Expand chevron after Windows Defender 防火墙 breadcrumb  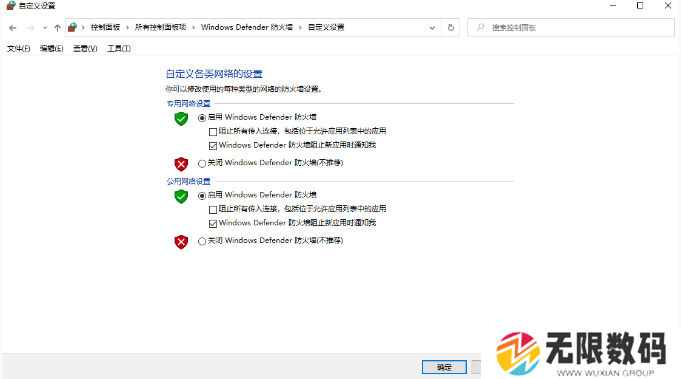point(300,27)
